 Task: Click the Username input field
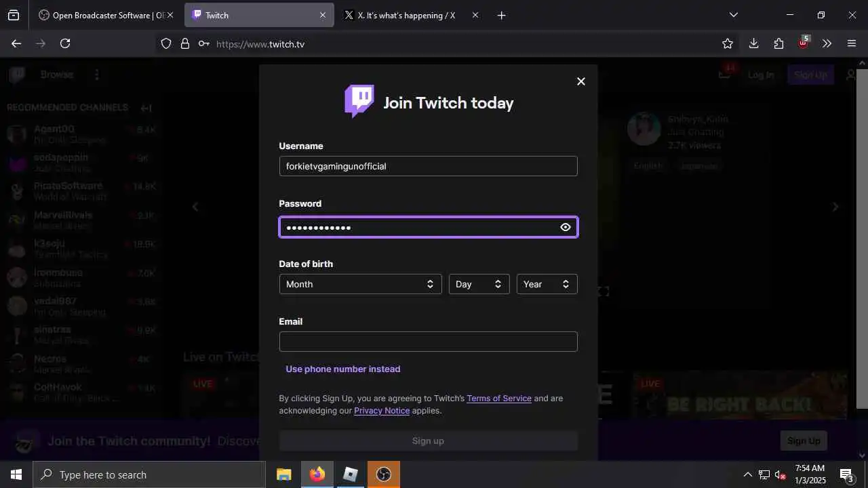428,166
